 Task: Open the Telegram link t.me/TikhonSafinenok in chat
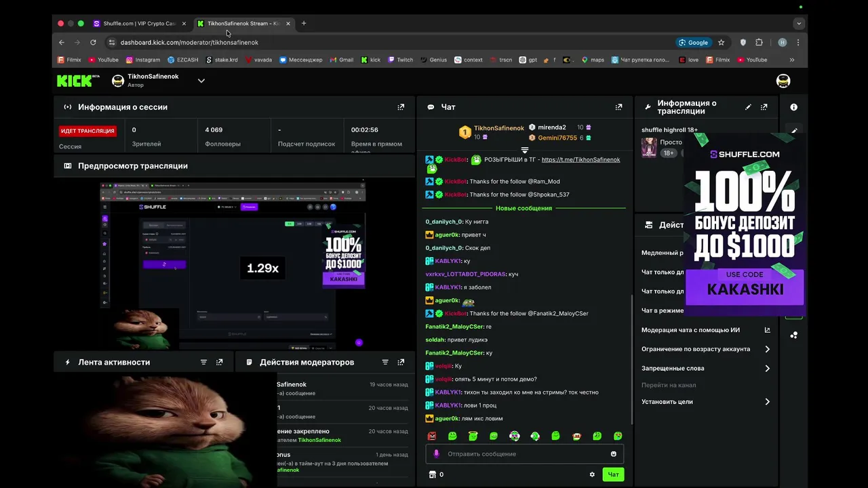tap(580, 160)
